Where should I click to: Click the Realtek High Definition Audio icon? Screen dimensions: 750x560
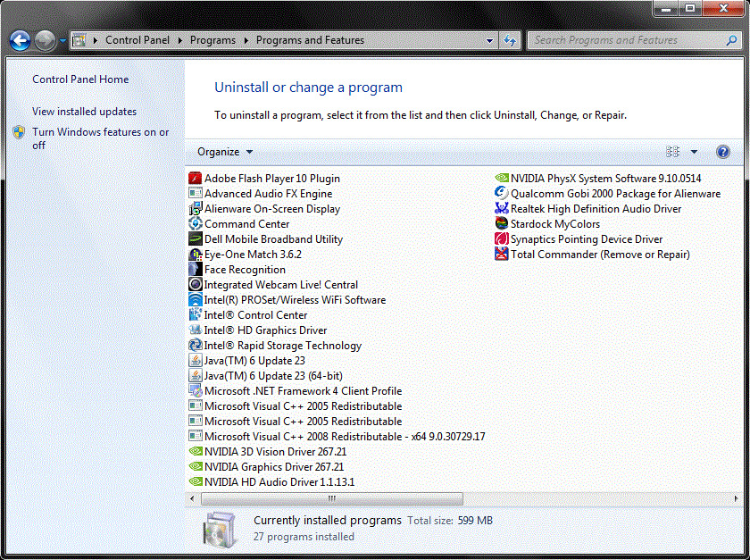(501, 209)
